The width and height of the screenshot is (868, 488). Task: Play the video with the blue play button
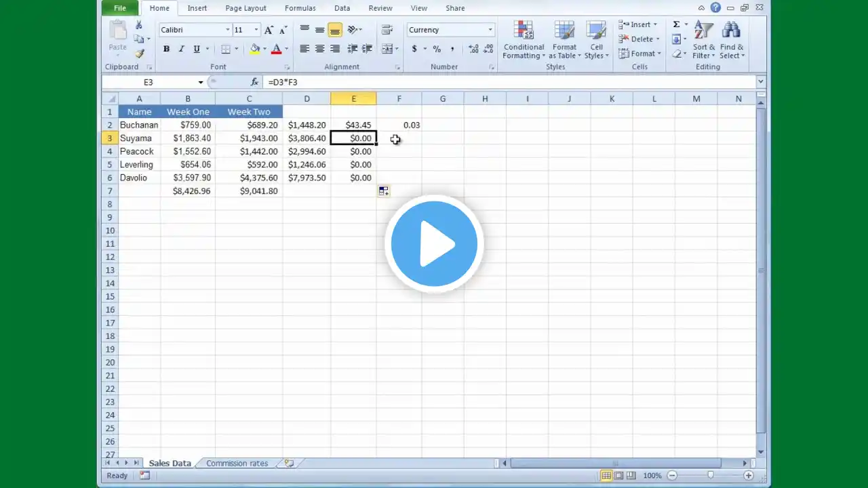[x=434, y=244]
